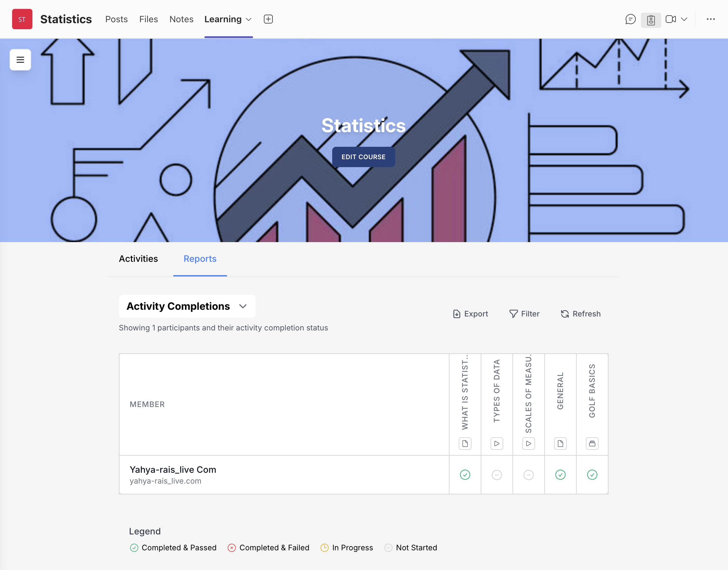
Task: Open the meeting options chevron dropdown
Action: pyautogui.click(x=684, y=19)
